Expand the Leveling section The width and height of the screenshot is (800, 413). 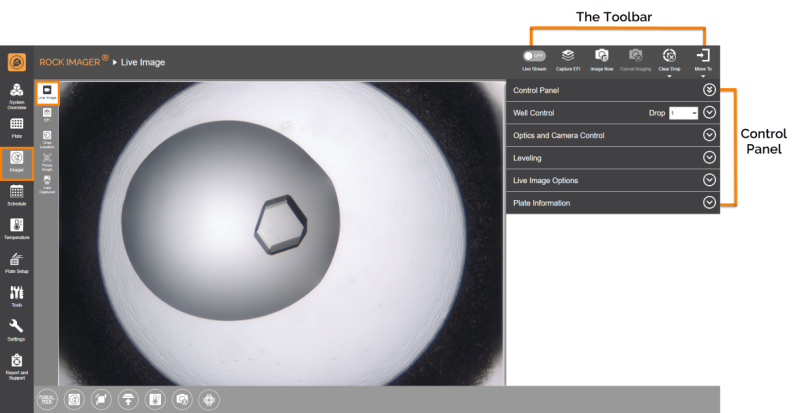(709, 157)
